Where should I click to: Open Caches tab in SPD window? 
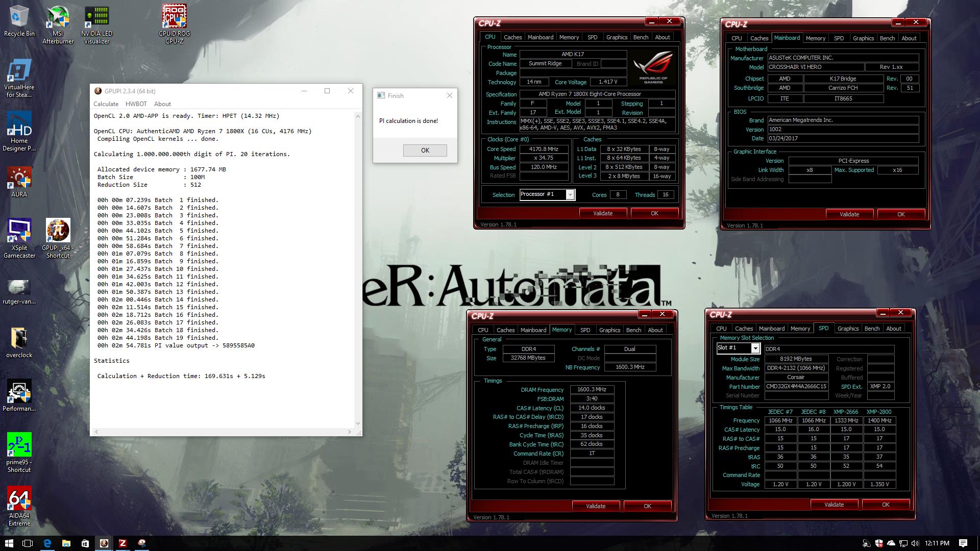(744, 329)
